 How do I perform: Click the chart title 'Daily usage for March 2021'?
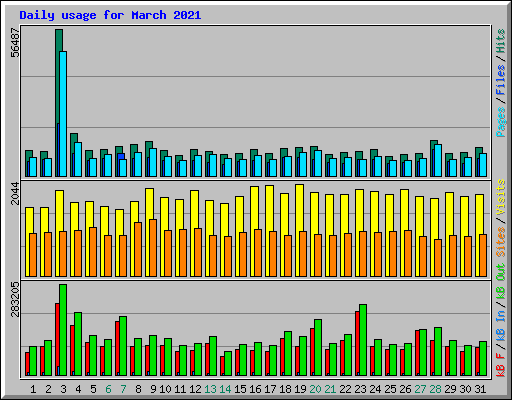(110, 15)
